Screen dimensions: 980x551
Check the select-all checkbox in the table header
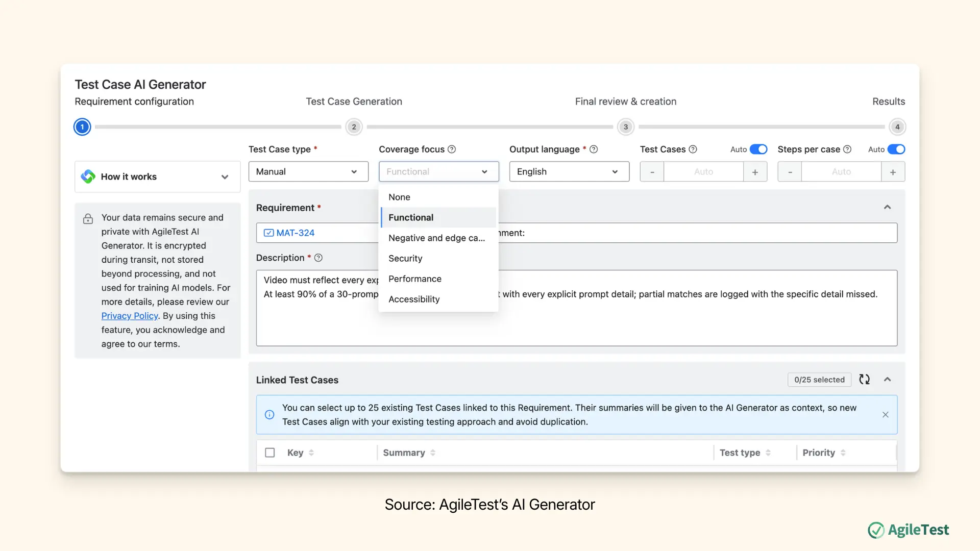pyautogui.click(x=270, y=453)
